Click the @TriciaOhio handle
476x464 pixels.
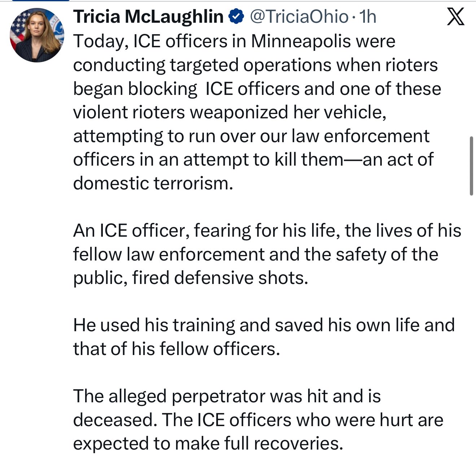(x=299, y=17)
